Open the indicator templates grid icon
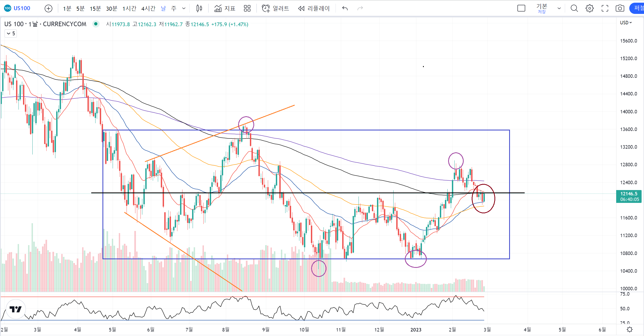644x336 pixels. coord(247,9)
